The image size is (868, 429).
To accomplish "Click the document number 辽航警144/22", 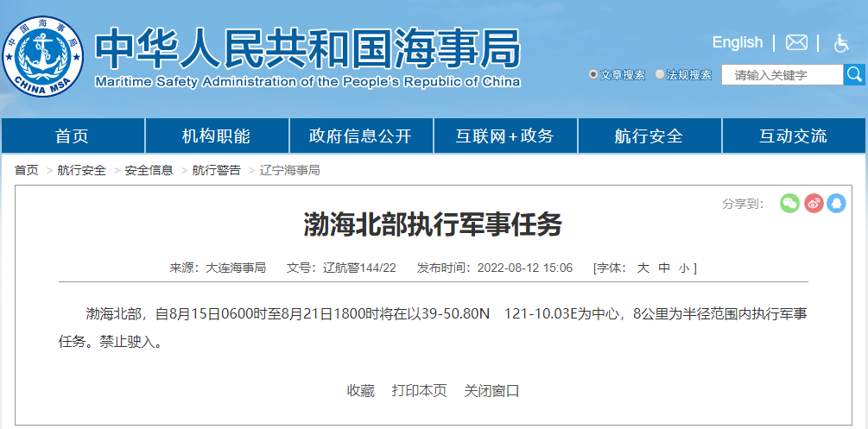I will (x=360, y=268).
